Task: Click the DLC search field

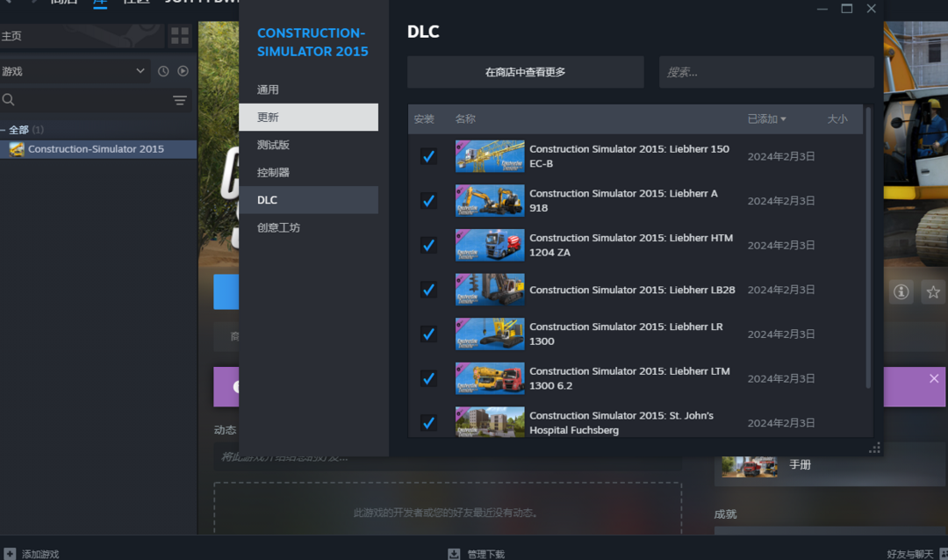Action: (766, 72)
